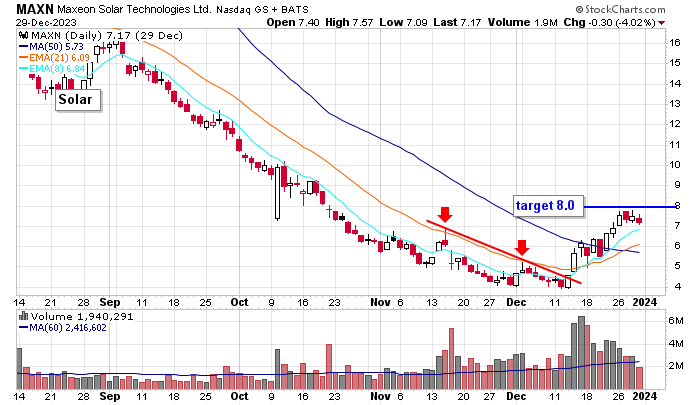This screenshot has height=405, width=700.
Task: Click the 'Low 7.09' value
Action: (x=403, y=22)
